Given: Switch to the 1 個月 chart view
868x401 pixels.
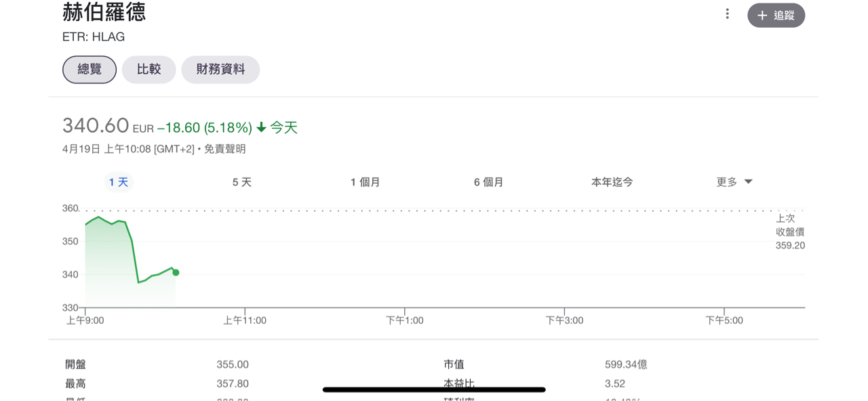Looking at the screenshot, I should point(366,182).
